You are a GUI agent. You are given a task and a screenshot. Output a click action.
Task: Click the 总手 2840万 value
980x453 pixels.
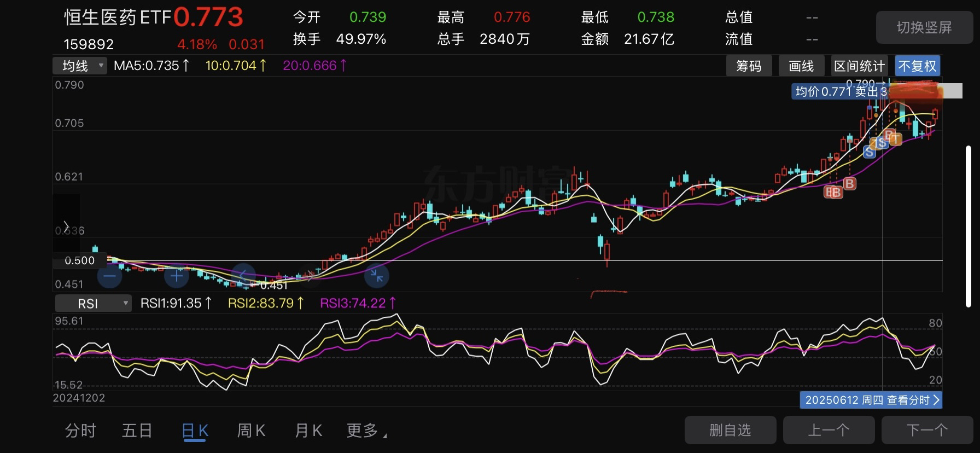tap(505, 39)
